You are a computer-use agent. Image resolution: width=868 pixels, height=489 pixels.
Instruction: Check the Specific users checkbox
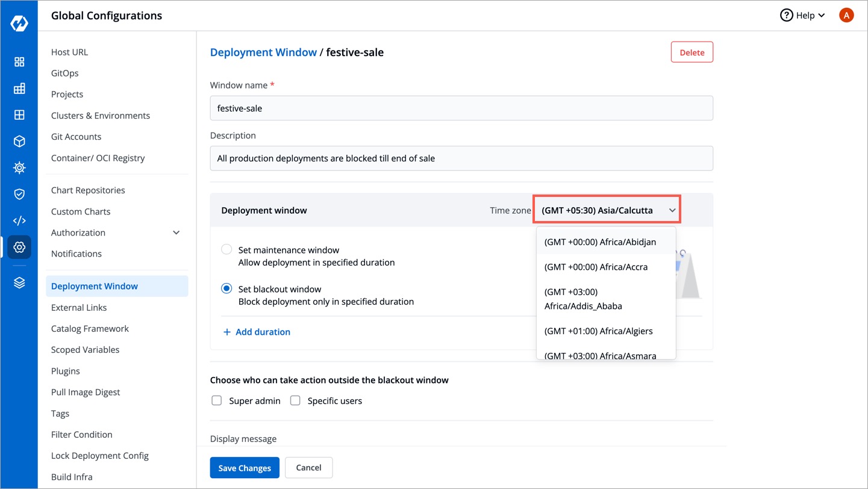pos(295,400)
